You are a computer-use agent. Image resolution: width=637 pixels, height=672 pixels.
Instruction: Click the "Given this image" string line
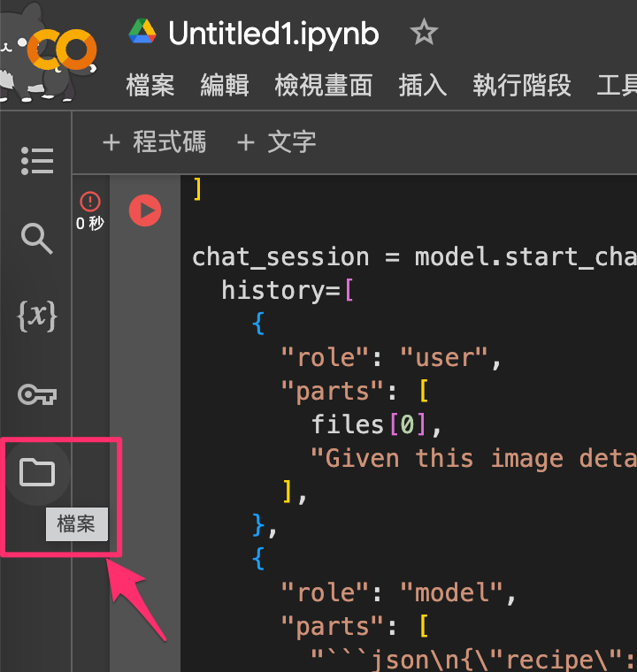pyautogui.click(x=473, y=459)
